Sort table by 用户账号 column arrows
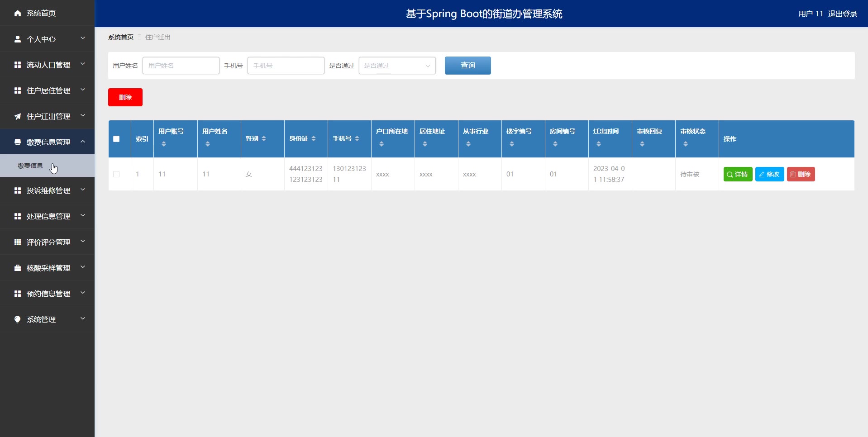Viewport: 868px width, 437px height. coord(164,144)
